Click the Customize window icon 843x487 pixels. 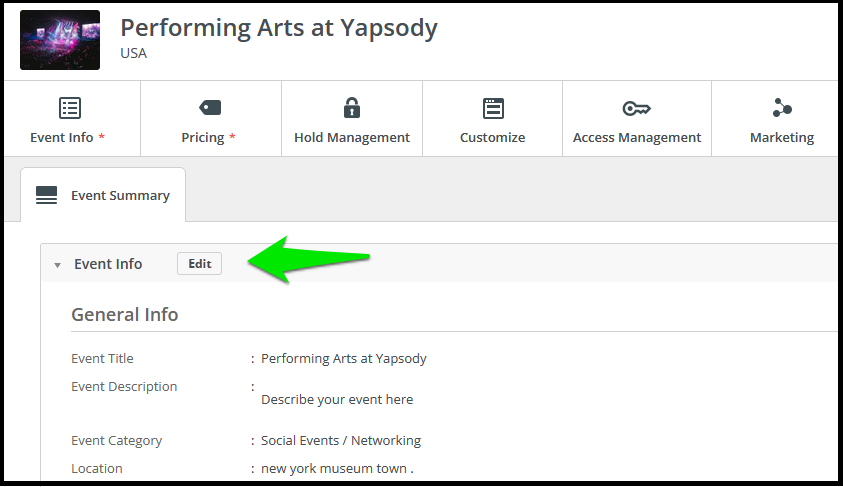click(493, 108)
